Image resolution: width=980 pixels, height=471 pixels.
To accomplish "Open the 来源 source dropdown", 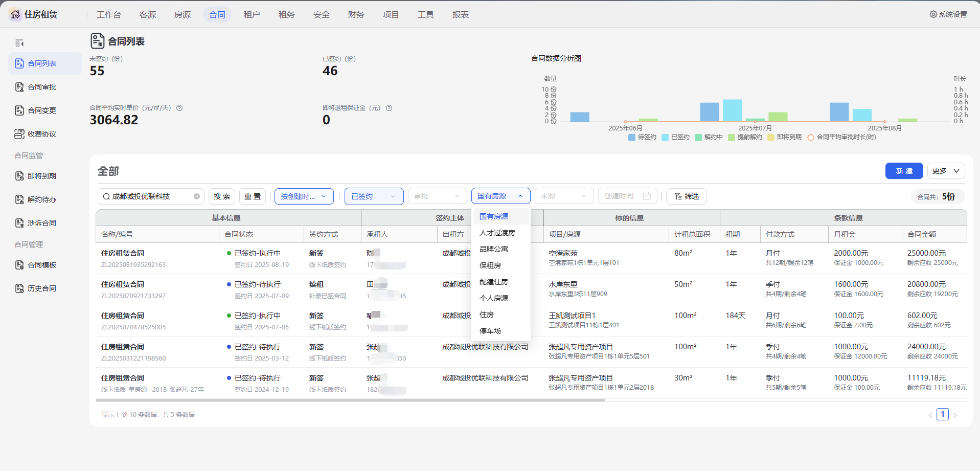I will 563,196.
